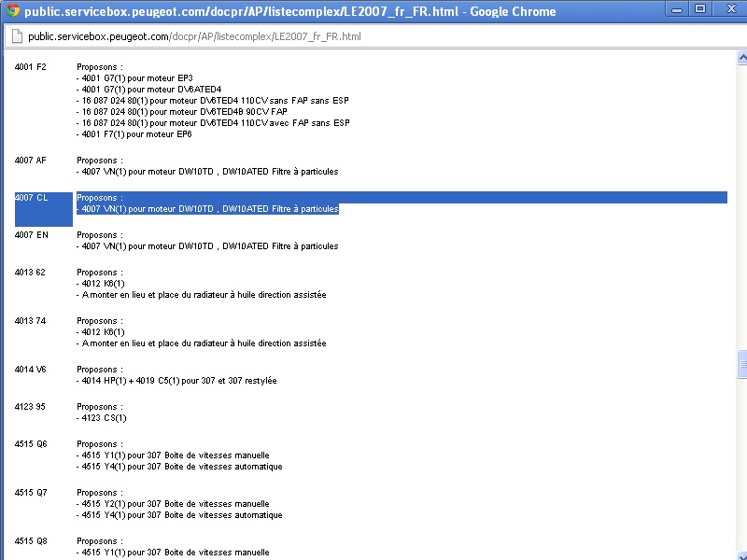Click reference code 4014 V6
The height and width of the screenshot is (560, 747).
[31, 370]
